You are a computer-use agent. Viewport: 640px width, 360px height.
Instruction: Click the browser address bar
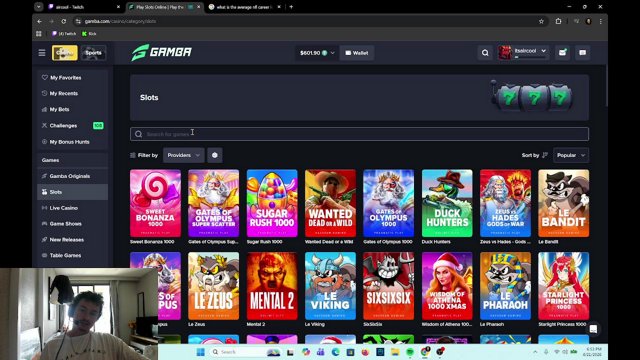coord(306,21)
